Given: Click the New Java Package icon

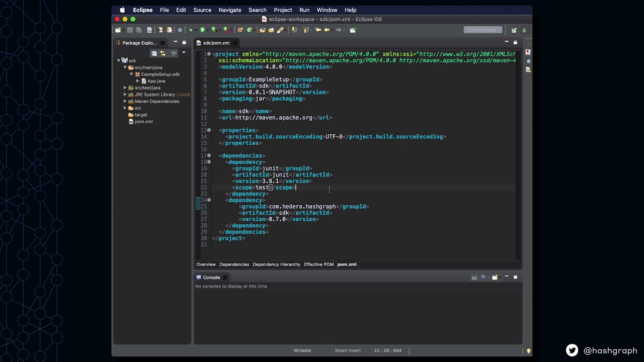Looking at the screenshot, I should coord(240,30).
